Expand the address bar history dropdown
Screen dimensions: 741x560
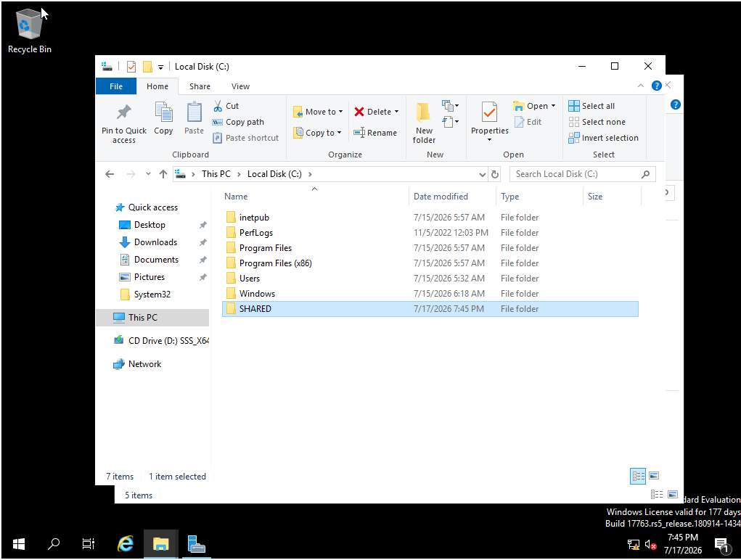(x=482, y=174)
